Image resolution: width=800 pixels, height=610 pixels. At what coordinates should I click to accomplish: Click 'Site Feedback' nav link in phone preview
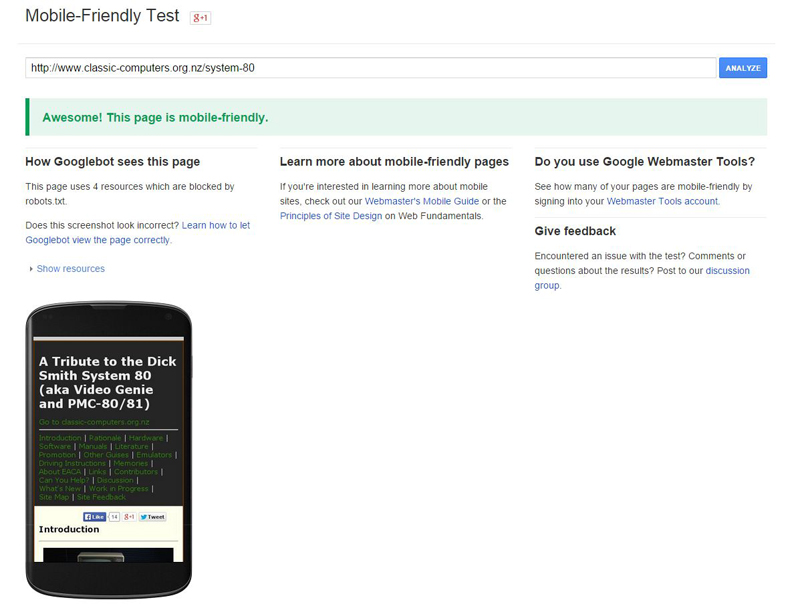point(101,497)
